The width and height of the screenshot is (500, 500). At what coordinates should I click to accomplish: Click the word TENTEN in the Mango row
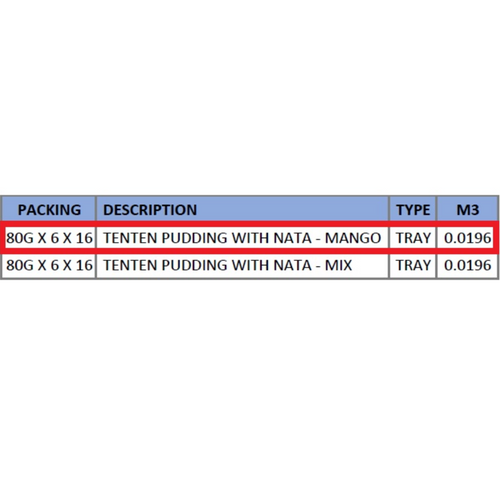pos(131,238)
